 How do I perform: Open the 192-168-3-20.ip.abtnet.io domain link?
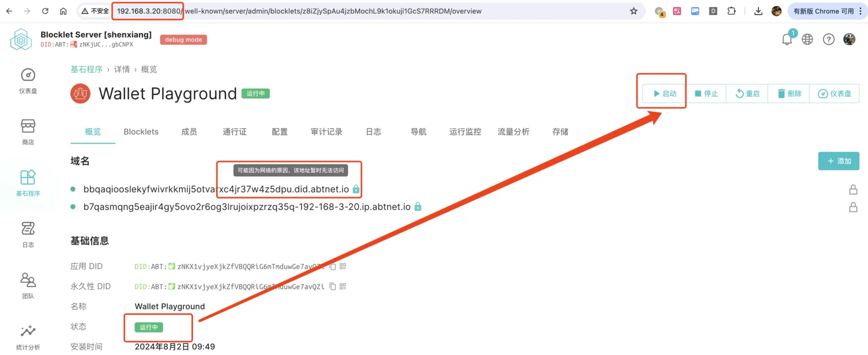(x=247, y=207)
